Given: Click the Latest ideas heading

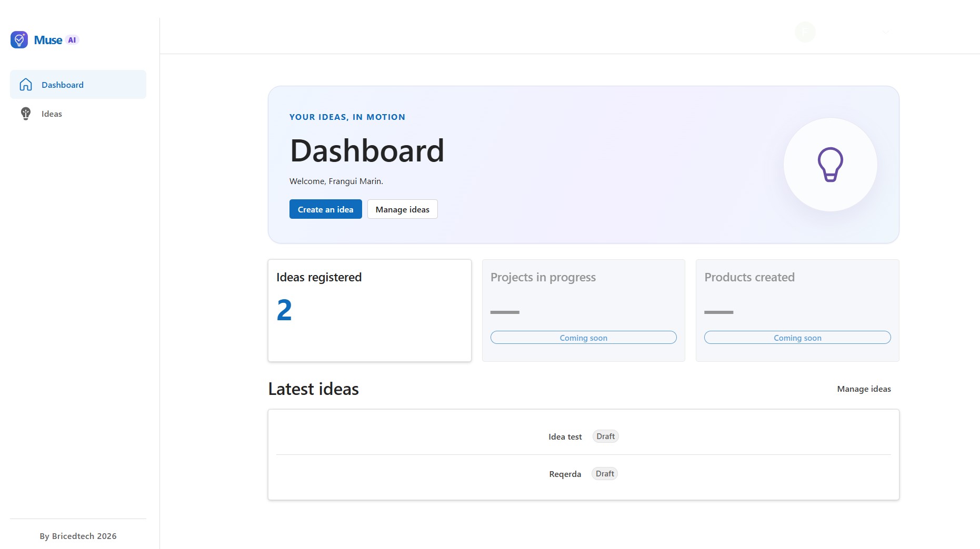Looking at the screenshot, I should tap(314, 389).
